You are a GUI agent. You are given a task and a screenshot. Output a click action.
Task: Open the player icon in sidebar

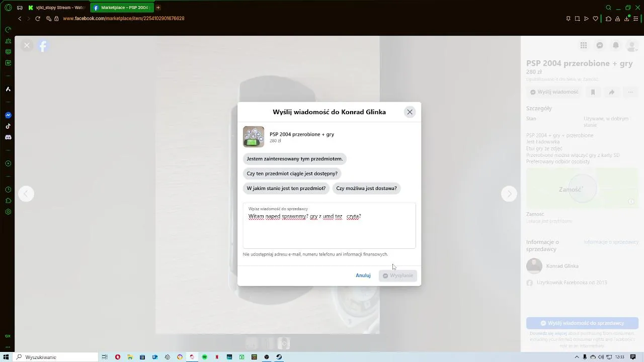[x=8, y=163]
